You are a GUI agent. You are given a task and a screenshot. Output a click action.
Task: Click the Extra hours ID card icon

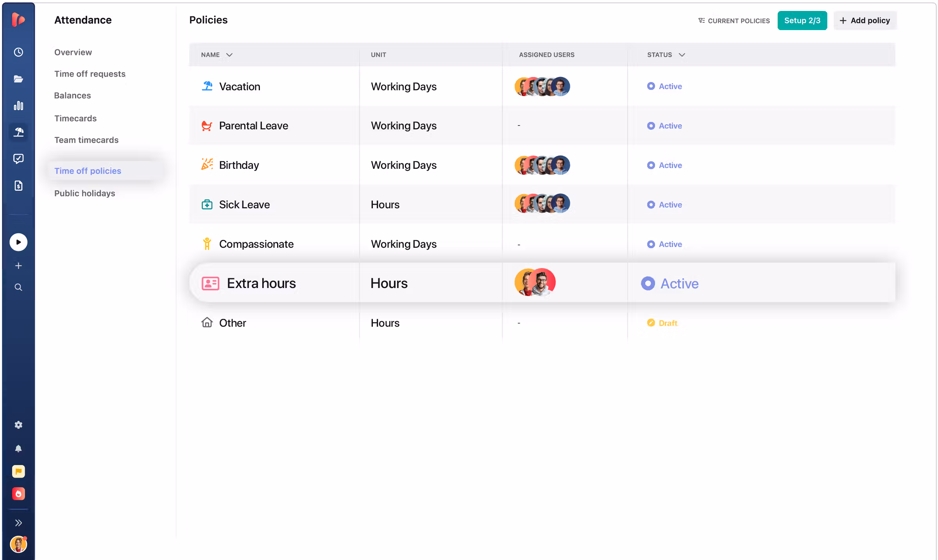click(x=210, y=283)
